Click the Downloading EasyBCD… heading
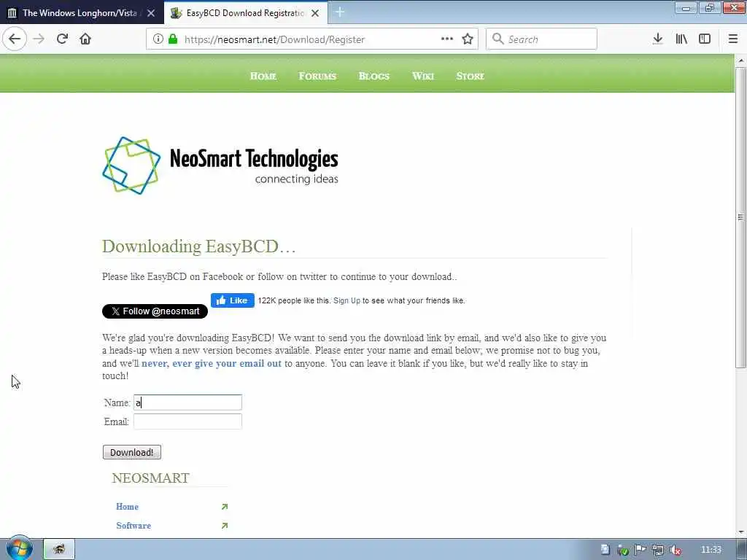Viewport: 747px width, 560px height. coord(199,246)
